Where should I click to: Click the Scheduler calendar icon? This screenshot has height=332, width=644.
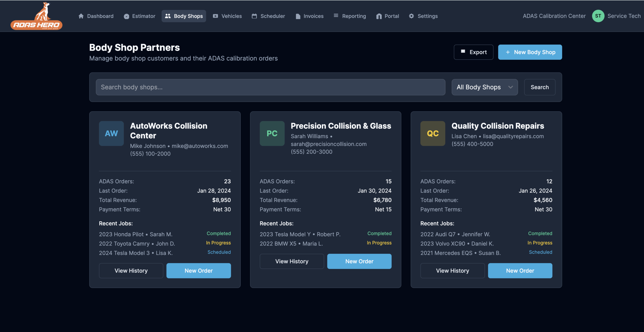pos(254,16)
